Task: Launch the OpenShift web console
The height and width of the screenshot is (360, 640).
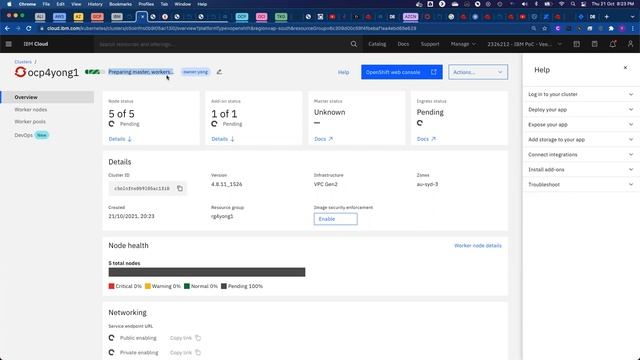Action: click(x=402, y=72)
